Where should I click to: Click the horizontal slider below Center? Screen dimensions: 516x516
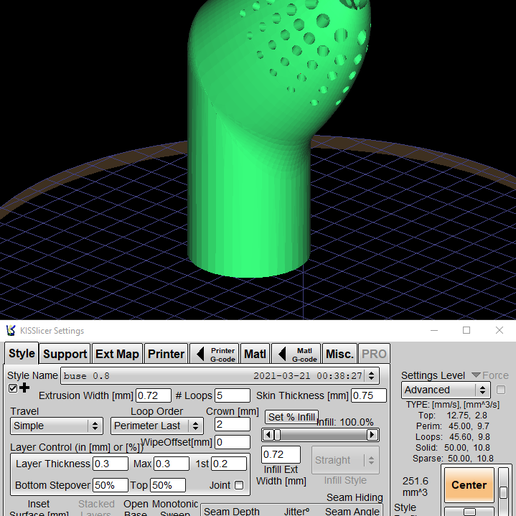(469, 512)
